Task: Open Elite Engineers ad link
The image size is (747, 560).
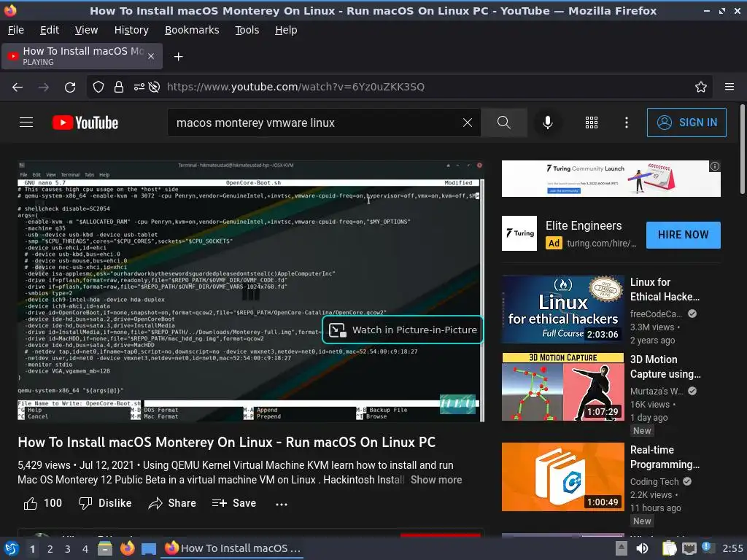Action: tap(584, 226)
